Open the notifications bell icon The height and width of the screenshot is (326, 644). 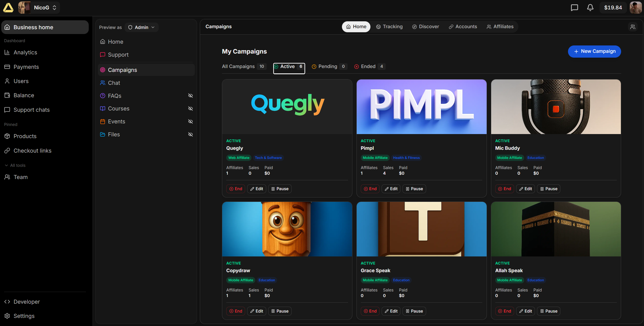click(590, 8)
